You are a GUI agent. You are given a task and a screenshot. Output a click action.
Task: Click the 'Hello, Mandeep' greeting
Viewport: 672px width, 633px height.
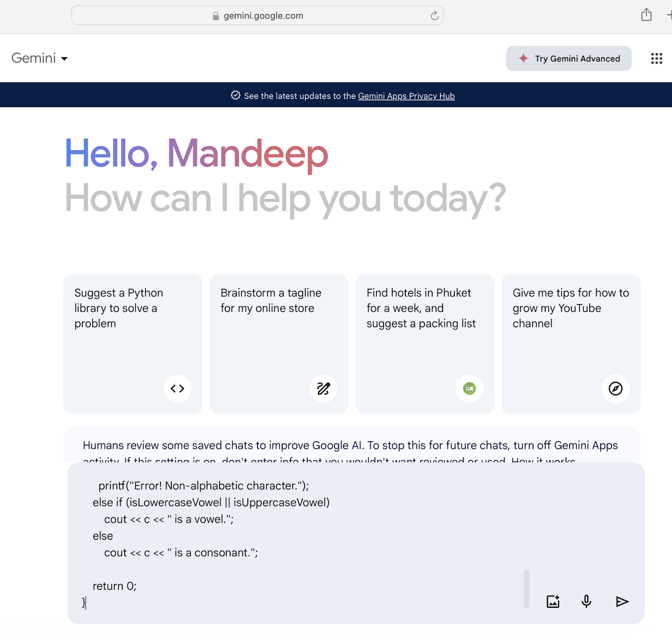click(196, 154)
